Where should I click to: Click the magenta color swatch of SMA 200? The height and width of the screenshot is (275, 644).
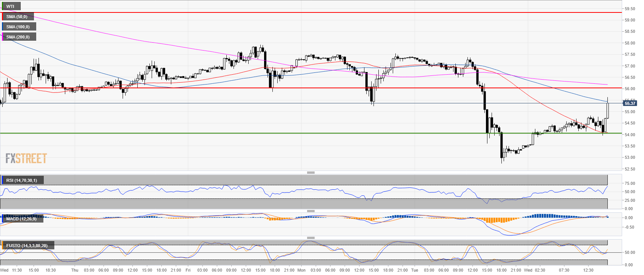(x=2, y=37)
